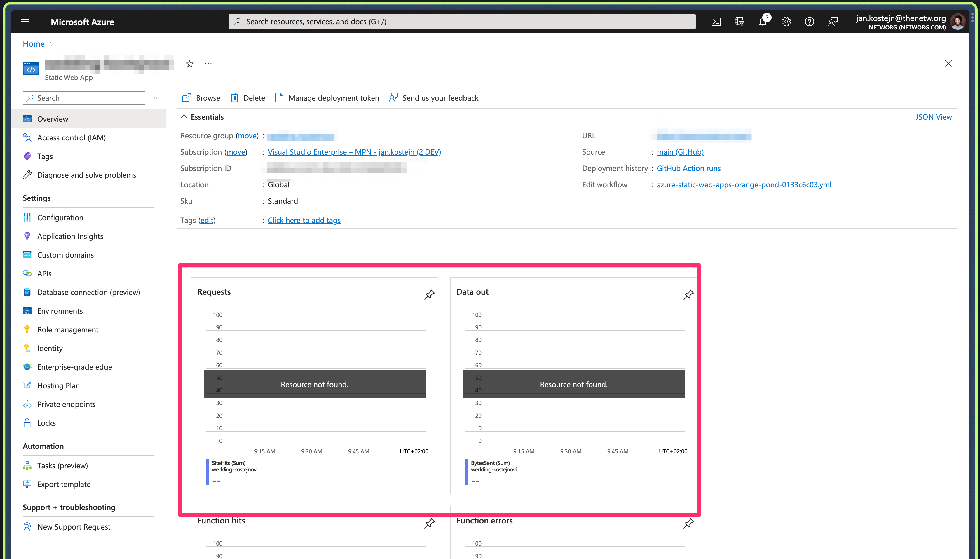Navigate to Home via the breadcrumb
The image size is (980, 559).
pos(33,44)
